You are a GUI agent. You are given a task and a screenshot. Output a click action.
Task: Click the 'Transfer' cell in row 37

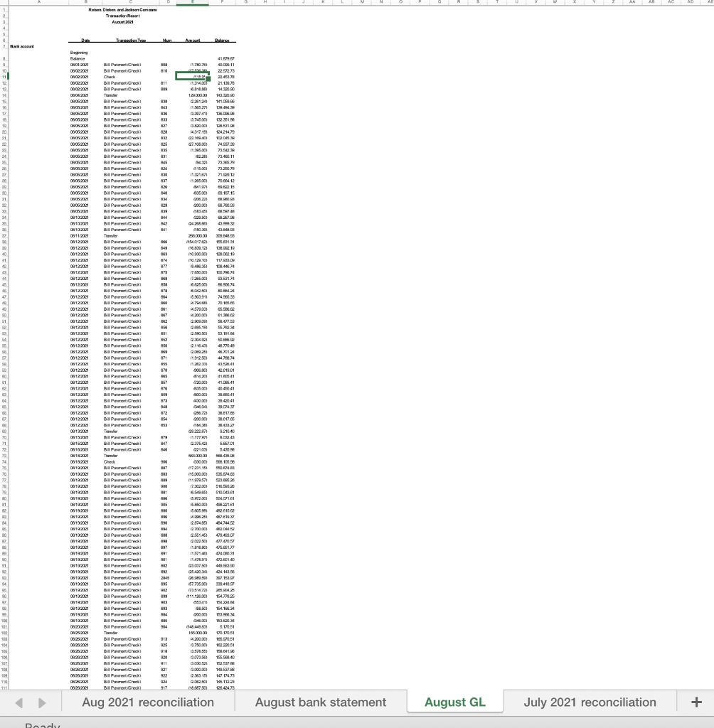110,236
